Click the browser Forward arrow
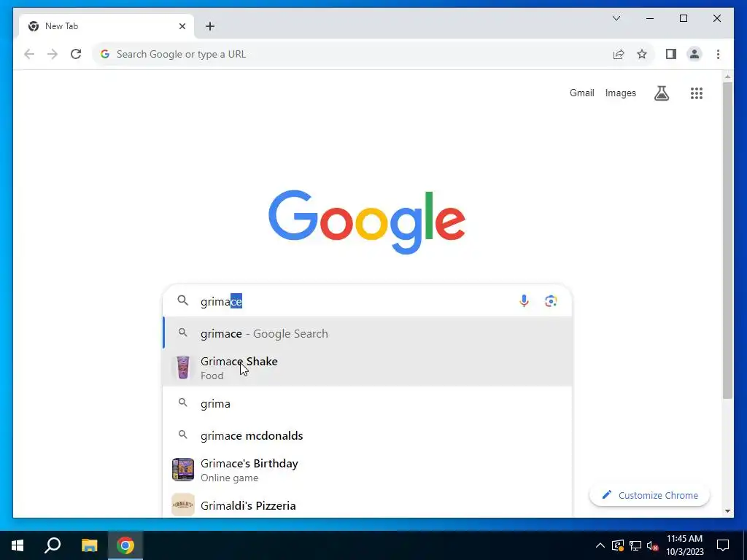Screen dimensions: 747x560 pyautogui.click(x=53, y=54)
